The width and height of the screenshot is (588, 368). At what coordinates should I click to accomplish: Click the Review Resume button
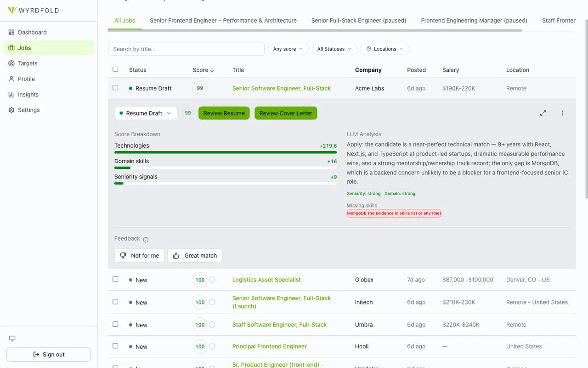[224, 113]
